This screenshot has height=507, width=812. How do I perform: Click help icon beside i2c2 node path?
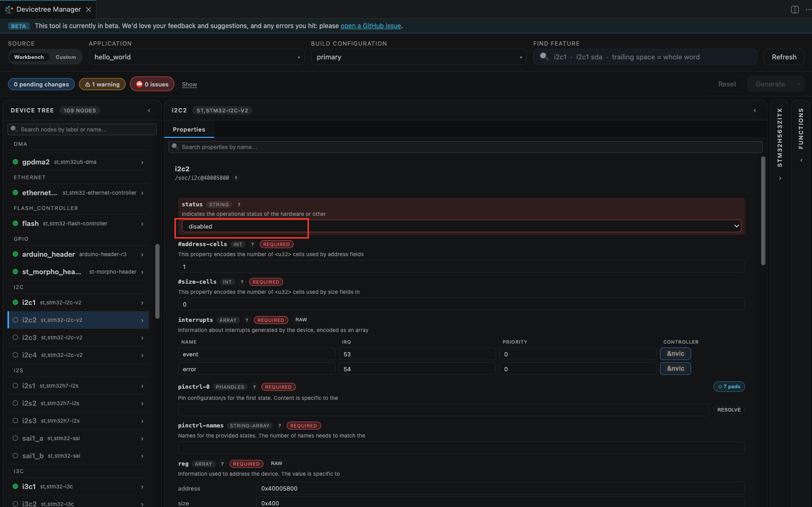236,178
